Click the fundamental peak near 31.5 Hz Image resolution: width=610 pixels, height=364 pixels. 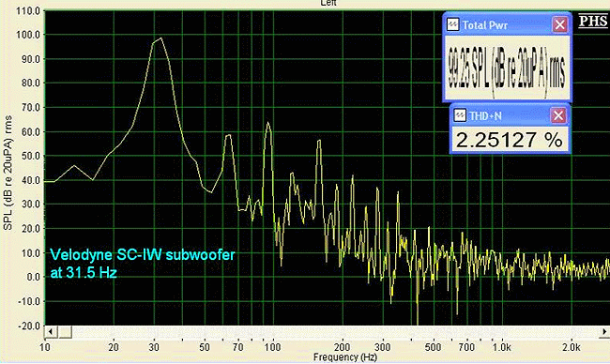pyautogui.click(x=160, y=38)
